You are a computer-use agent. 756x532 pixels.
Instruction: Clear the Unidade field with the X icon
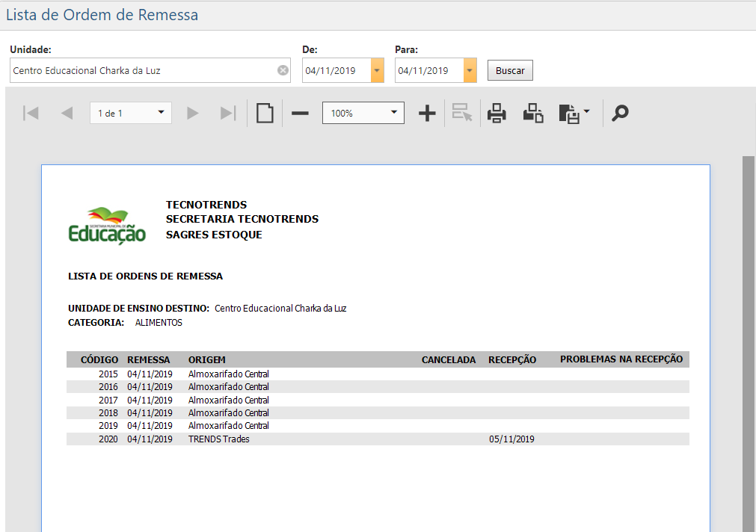[x=283, y=69]
